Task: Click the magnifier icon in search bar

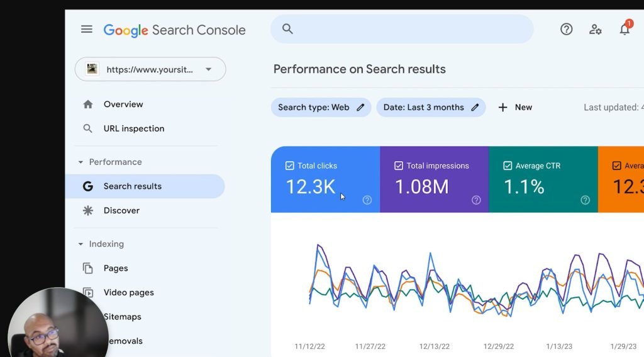Action: pyautogui.click(x=287, y=29)
